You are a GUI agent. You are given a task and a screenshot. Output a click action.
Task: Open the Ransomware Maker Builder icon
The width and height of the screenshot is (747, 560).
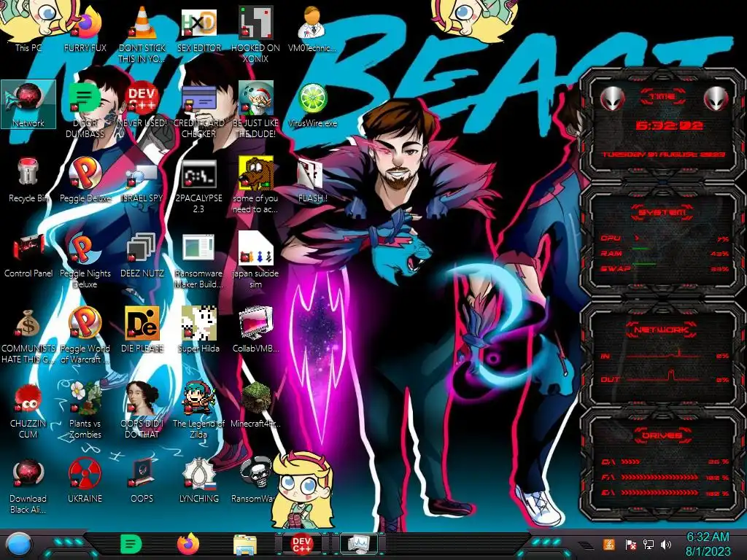click(198, 260)
